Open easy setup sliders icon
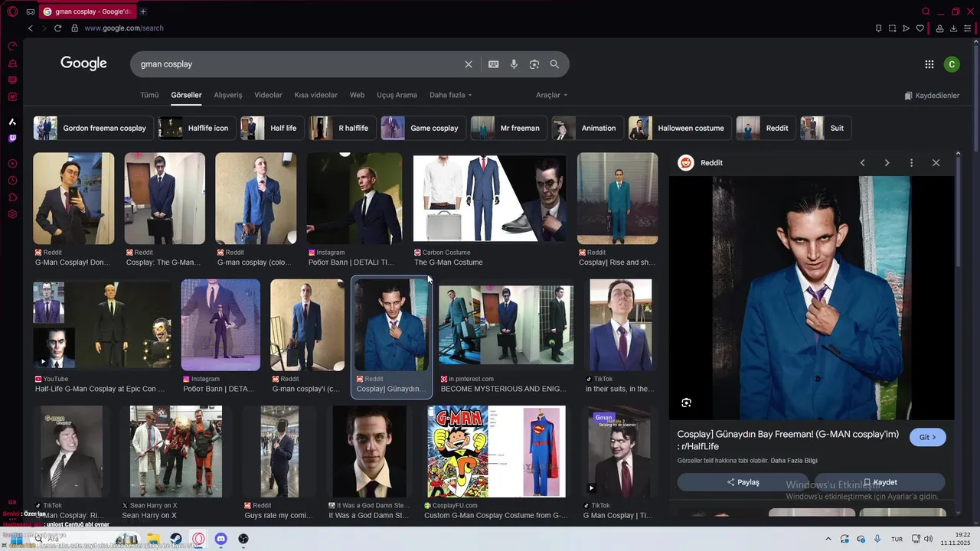The width and height of the screenshot is (980, 551). click(x=969, y=28)
